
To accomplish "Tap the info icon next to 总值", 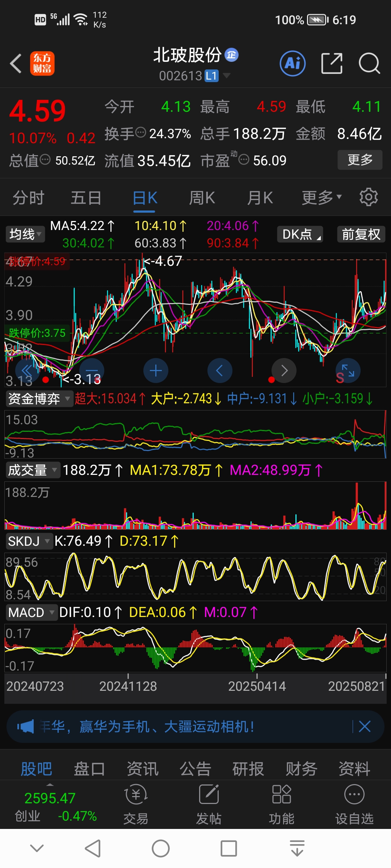I will coord(45,159).
